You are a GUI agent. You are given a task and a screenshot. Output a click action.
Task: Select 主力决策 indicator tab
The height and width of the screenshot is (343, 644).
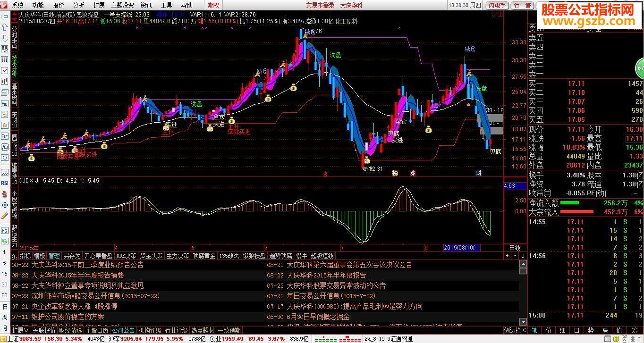178,256
